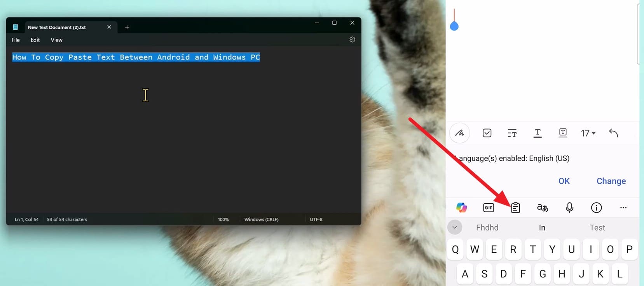
Task: Tap the F key
Action: tap(523, 274)
